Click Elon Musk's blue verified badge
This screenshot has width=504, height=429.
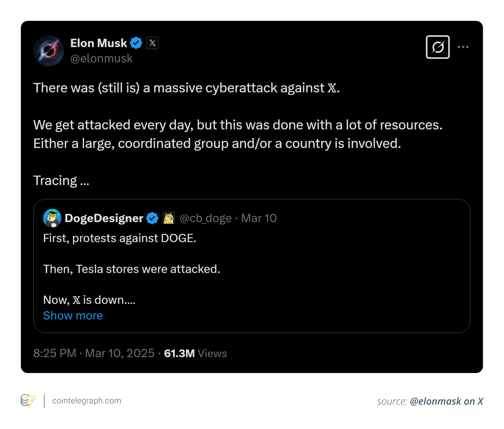[x=136, y=43]
